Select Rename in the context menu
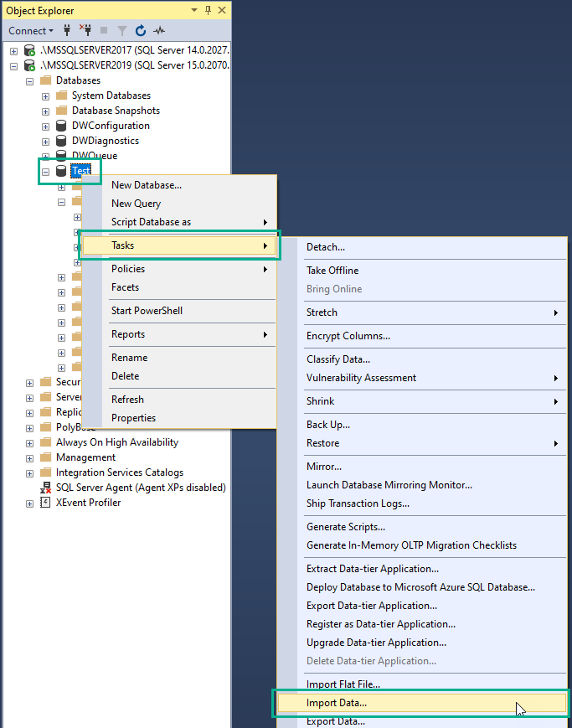The width and height of the screenshot is (572, 728). (178, 358)
